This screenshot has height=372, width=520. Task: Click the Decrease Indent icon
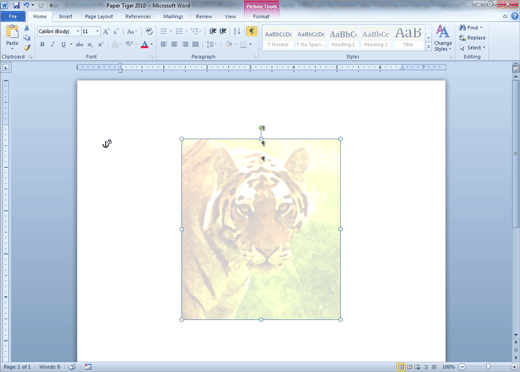(213, 31)
